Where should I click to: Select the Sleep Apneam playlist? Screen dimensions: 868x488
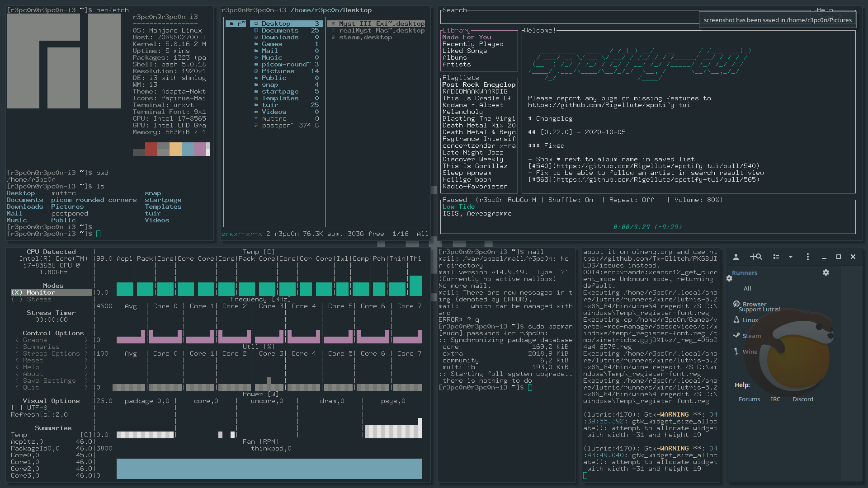pos(467,173)
